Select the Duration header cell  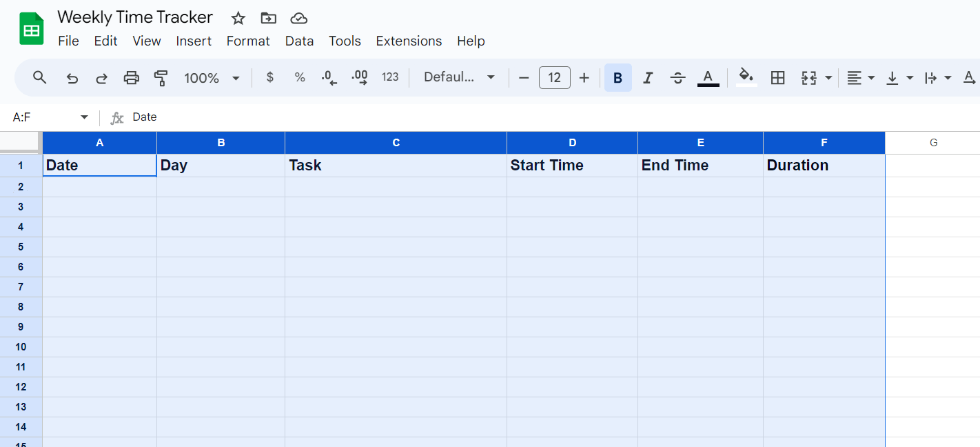click(x=824, y=166)
